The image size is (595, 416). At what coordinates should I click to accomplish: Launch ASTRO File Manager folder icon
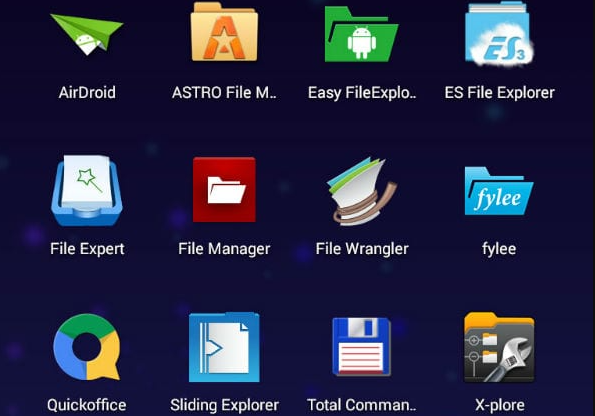pyautogui.click(x=224, y=32)
